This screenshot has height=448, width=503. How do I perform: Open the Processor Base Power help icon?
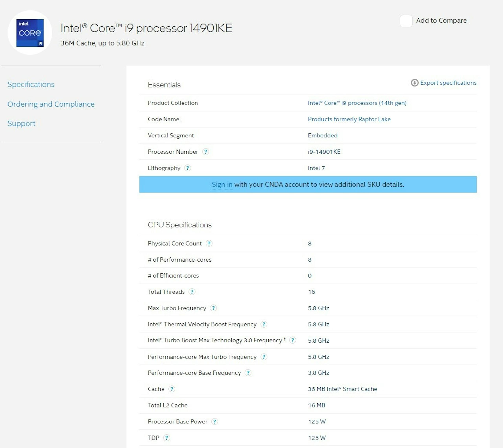pyautogui.click(x=214, y=421)
